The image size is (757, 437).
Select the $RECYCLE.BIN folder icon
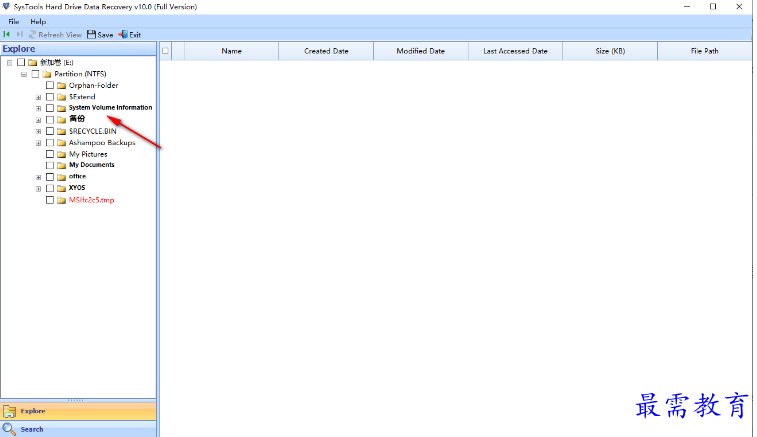point(61,131)
